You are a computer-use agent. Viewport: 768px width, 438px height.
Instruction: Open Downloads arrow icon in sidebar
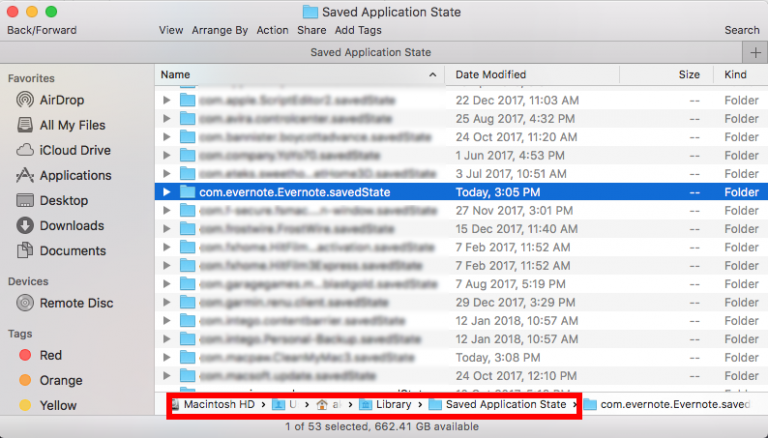tap(25, 225)
